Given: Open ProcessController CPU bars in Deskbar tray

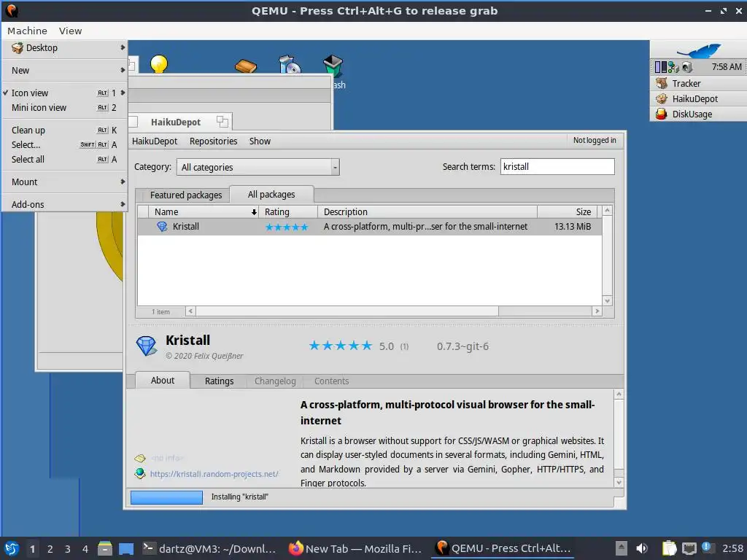Looking at the screenshot, I should [x=661, y=67].
